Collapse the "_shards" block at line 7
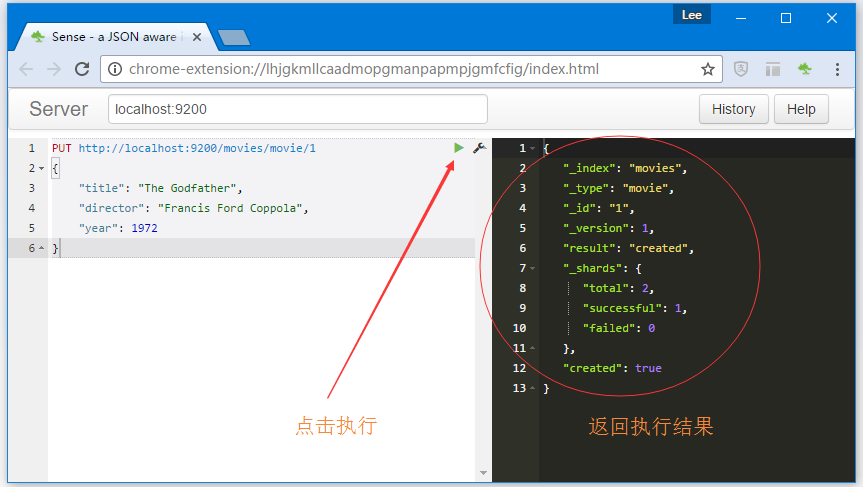863x487 pixels. pos(533,268)
